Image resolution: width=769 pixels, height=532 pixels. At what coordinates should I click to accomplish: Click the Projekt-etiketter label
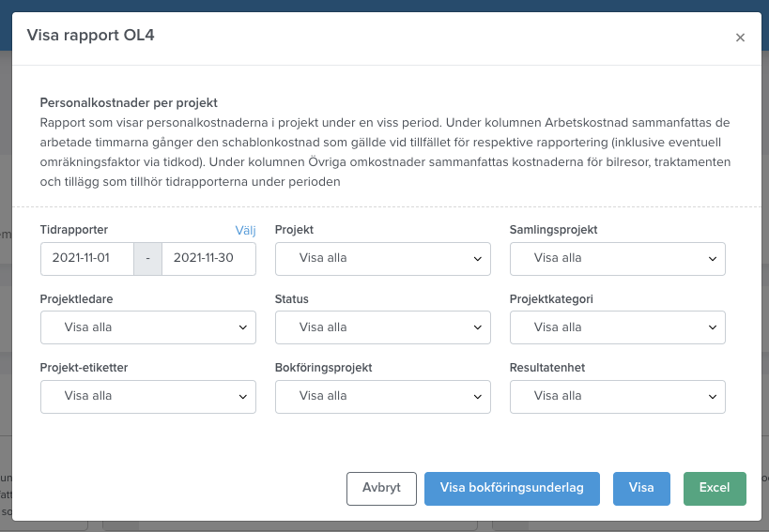click(x=84, y=368)
